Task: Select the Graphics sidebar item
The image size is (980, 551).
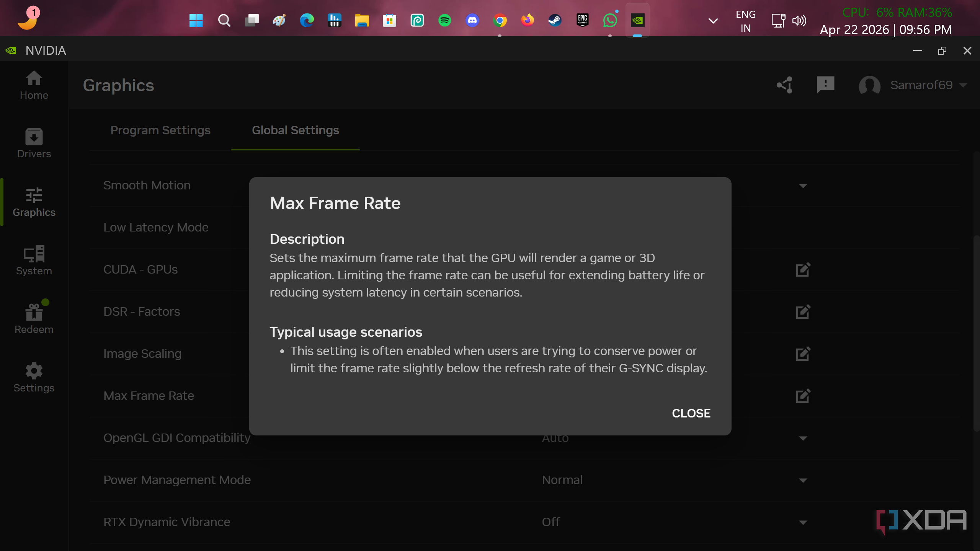Action: pyautogui.click(x=34, y=202)
